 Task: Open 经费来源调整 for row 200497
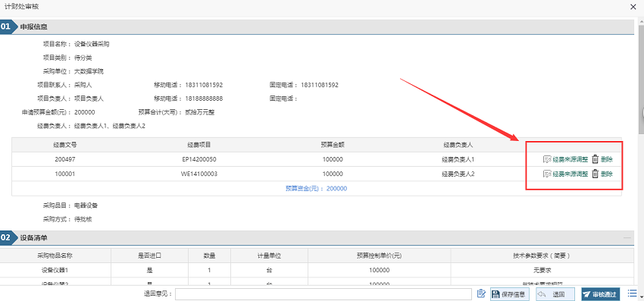(x=565, y=159)
